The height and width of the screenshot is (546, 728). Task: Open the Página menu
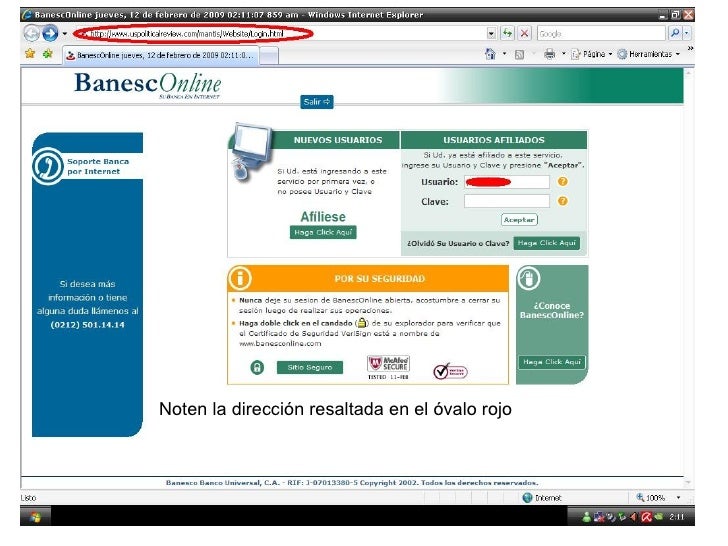click(591, 54)
